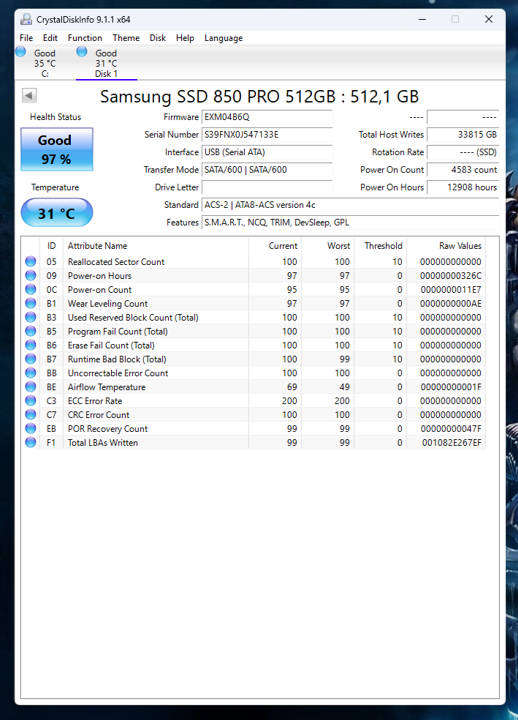Click the status orb for Power-on Hours
The image size is (518, 720).
[31, 275]
